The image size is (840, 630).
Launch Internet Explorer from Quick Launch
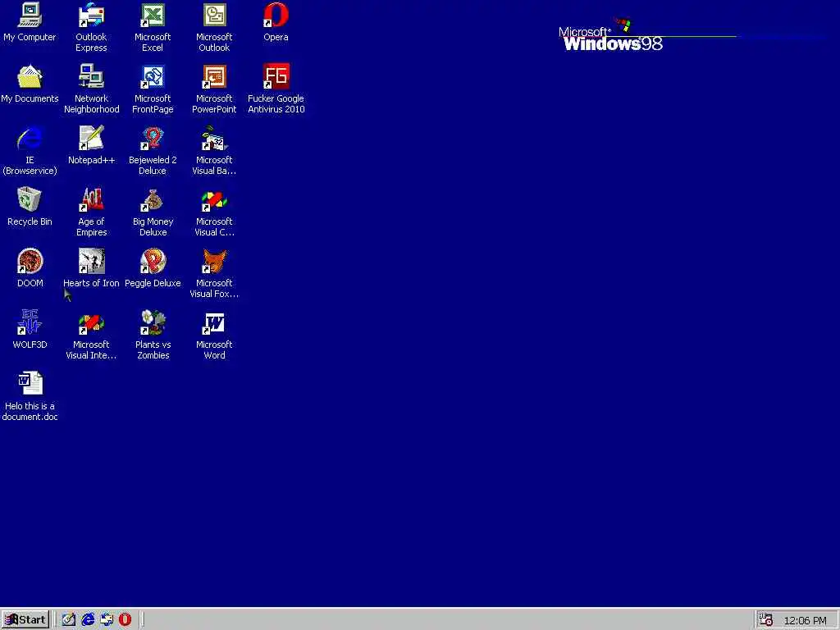(x=88, y=620)
